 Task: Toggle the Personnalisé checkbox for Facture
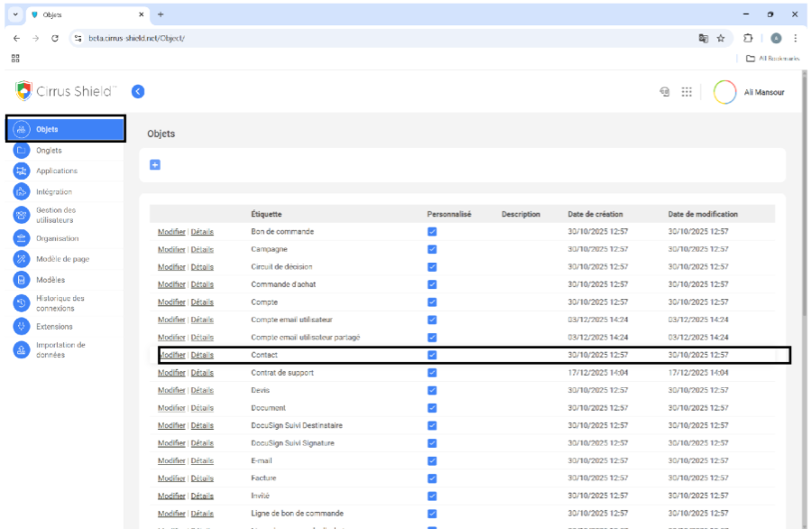pos(432,478)
